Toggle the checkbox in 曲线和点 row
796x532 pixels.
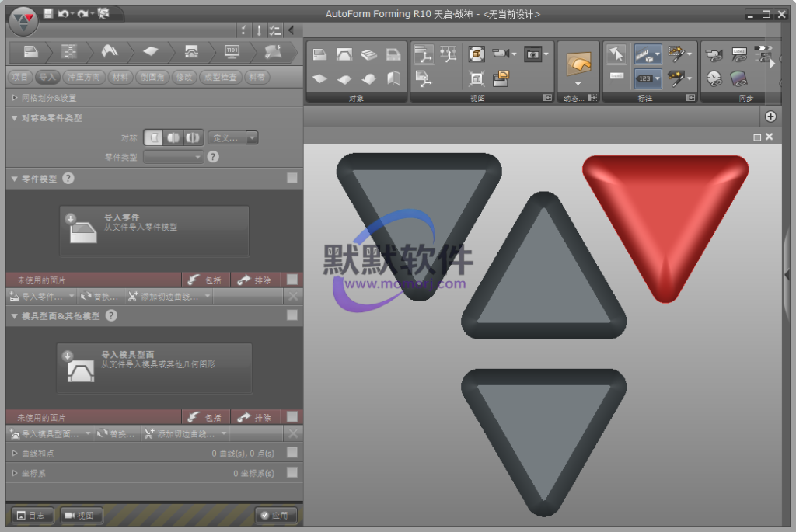(292, 452)
